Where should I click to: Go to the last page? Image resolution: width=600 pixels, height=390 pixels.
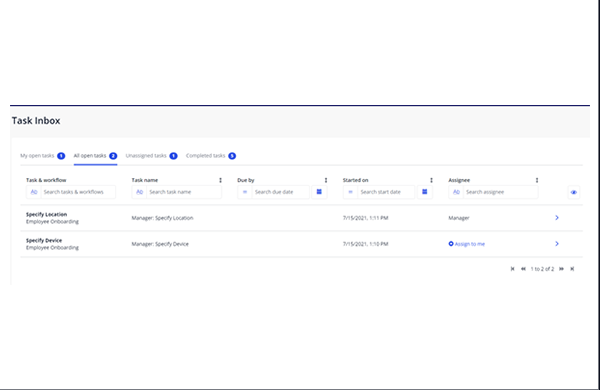[x=572, y=269]
